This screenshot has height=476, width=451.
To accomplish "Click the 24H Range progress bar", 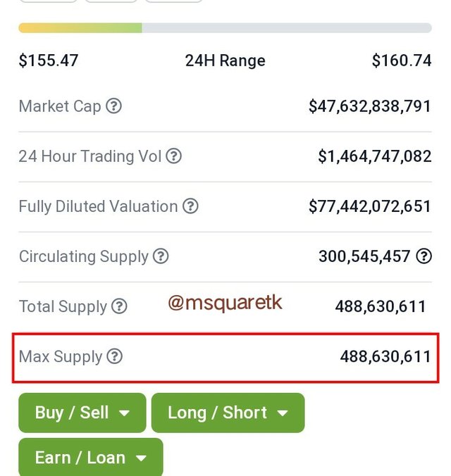I will (225, 28).
